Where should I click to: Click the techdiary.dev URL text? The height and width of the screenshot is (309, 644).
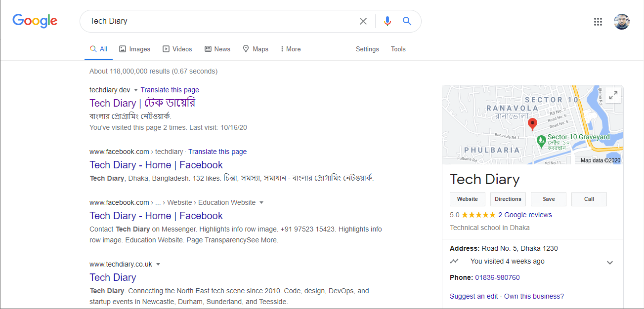pyautogui.click(x=110, y=90)
